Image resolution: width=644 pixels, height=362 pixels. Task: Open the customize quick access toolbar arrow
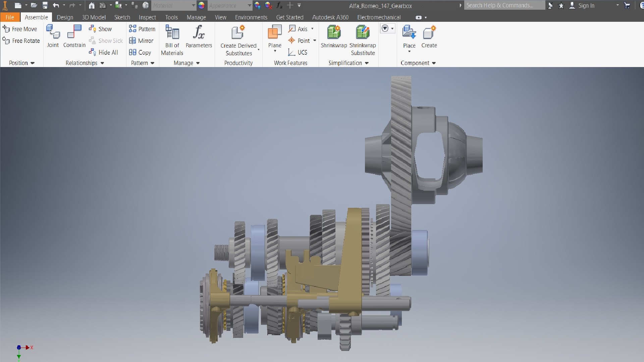tap(299, 5)
